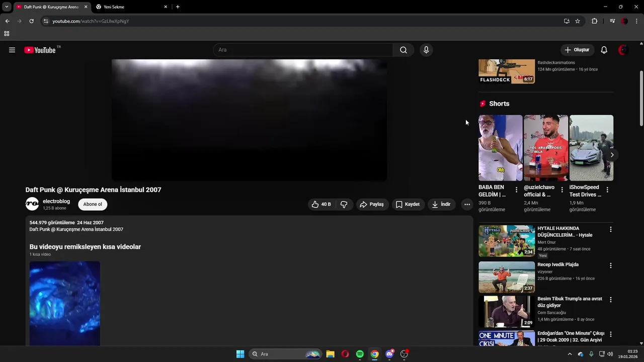Click the taskbar search box

tap(285, 354)
